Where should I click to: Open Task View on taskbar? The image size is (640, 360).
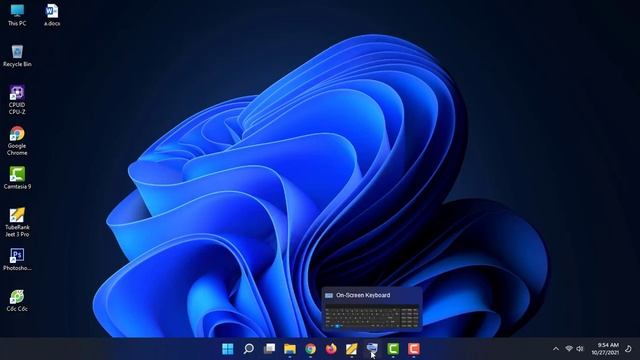[269, 349]
